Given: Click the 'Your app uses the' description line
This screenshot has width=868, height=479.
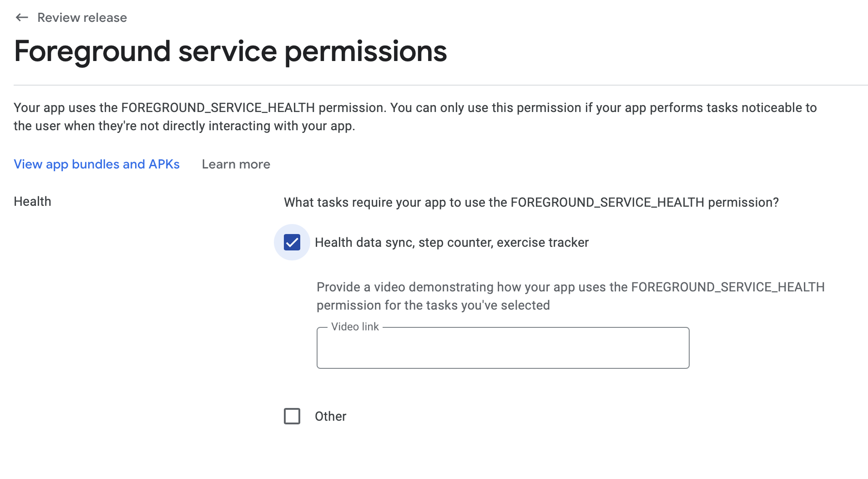Looking at the screenshot, I should (x=415, y=108).
